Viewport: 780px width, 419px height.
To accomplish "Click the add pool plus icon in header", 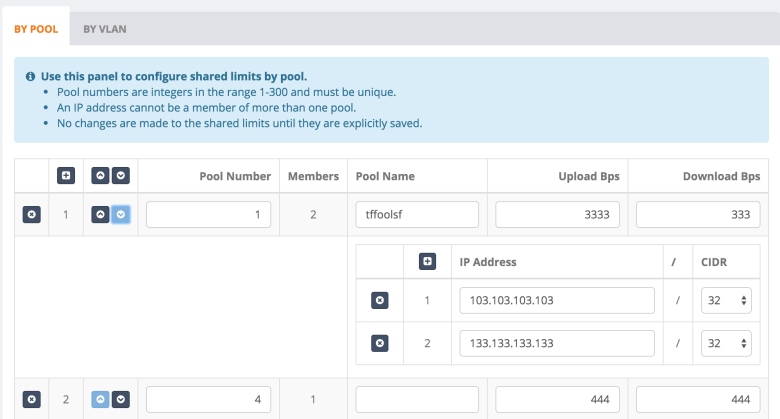I will pyautogui.click(x=66, y=176).
